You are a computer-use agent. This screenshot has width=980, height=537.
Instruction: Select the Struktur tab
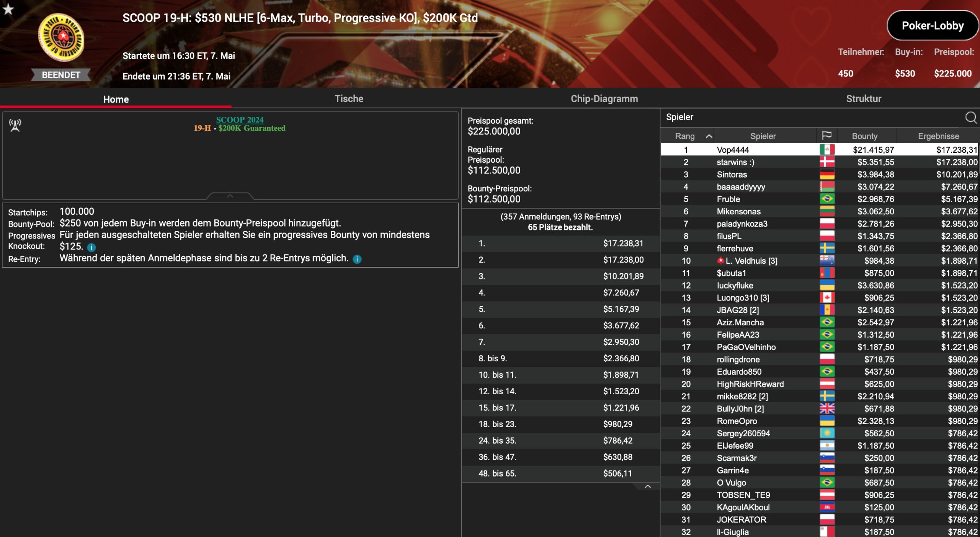point(863,99)
